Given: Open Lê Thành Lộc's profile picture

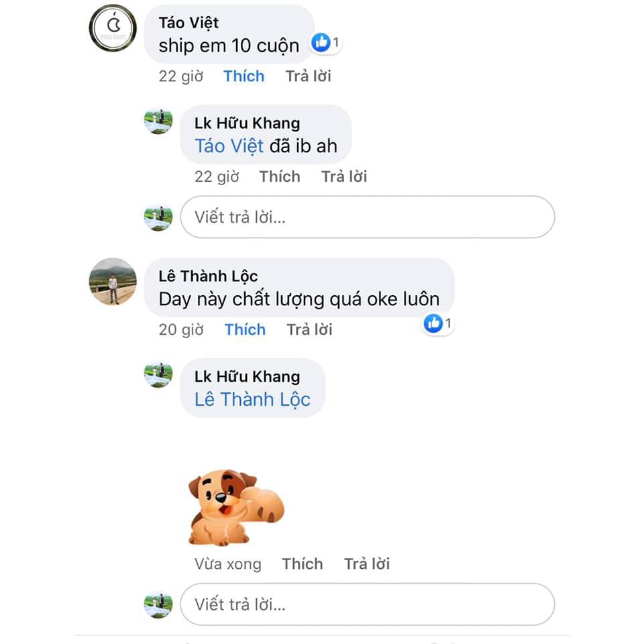Looking at the screenshot, I should point(113,281).
